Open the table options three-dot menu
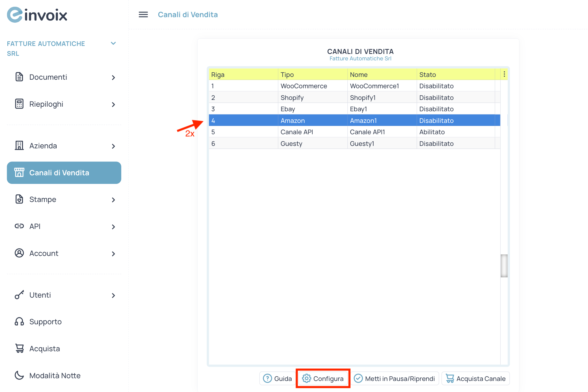Image resolution: width=588 pixels, height=392 pixels. 504,74
